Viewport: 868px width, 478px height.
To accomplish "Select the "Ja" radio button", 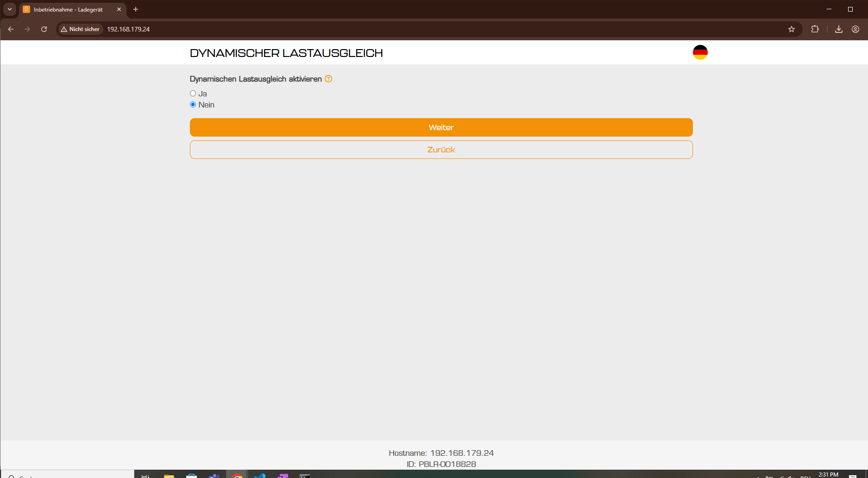I will point(193,94).
